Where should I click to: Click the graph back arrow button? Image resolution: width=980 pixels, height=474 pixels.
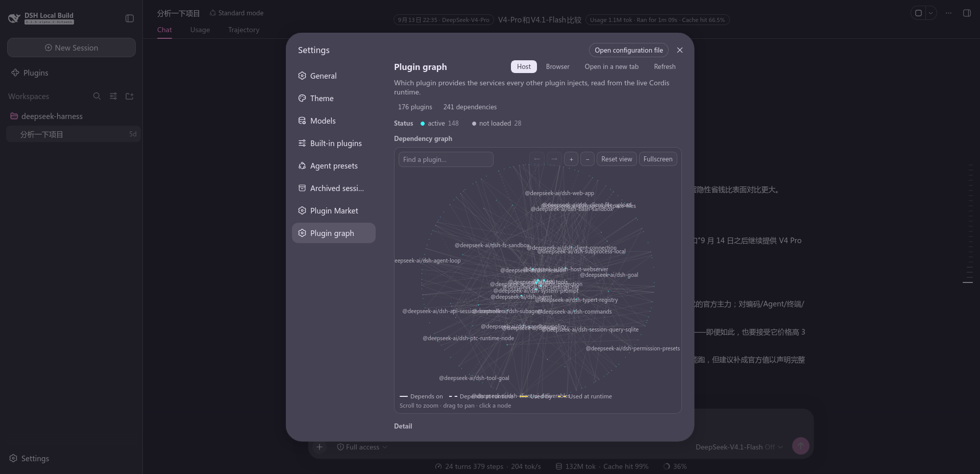537,159
